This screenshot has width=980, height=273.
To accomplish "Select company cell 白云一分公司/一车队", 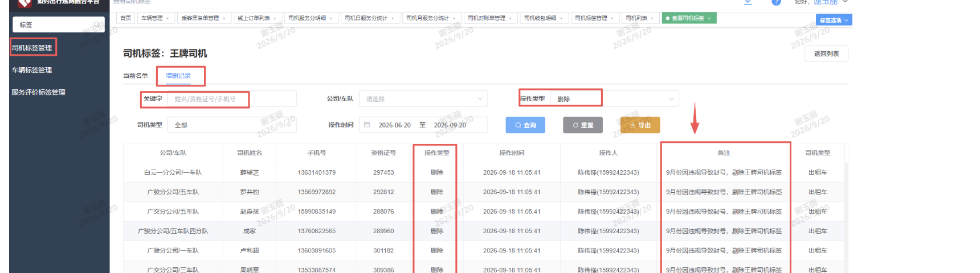I will [173, 172].
